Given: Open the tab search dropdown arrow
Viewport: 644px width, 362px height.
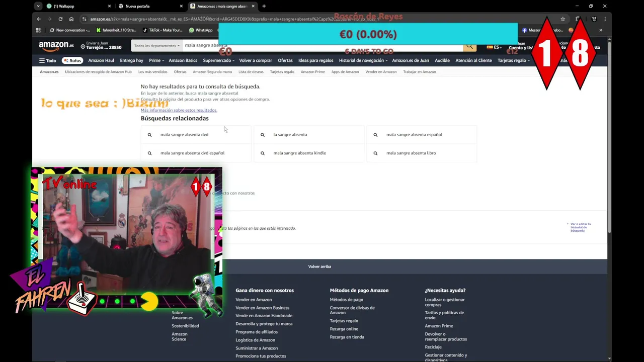Looking at the screenshot, I should 38,6.
